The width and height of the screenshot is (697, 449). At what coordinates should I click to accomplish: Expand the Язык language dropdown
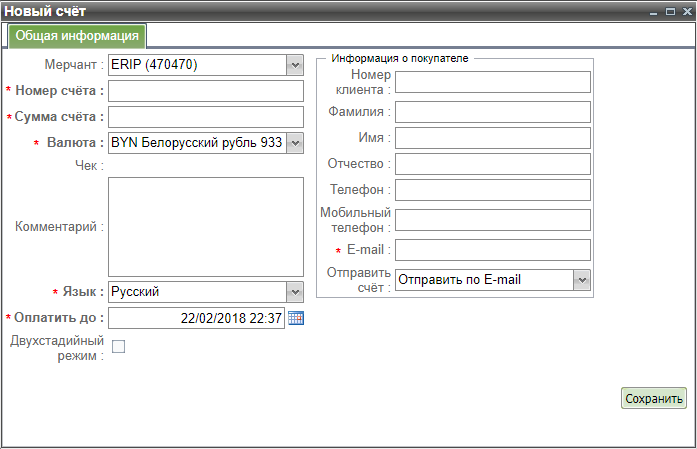click(294, 292)
